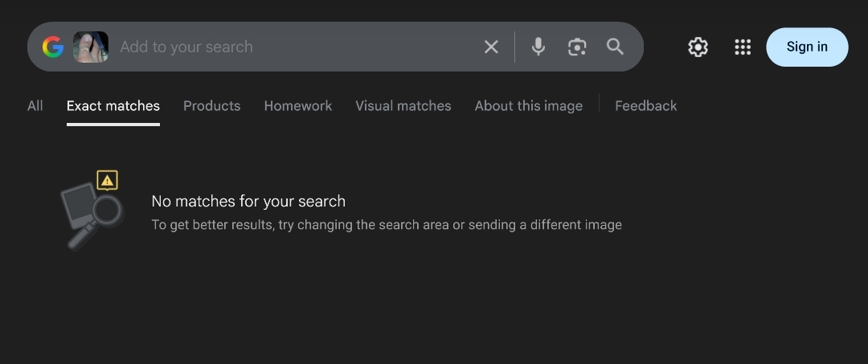The width and height of the screenshot is (868, 364).
Task: Show the About this image tab
Action: tap(529, 106)
